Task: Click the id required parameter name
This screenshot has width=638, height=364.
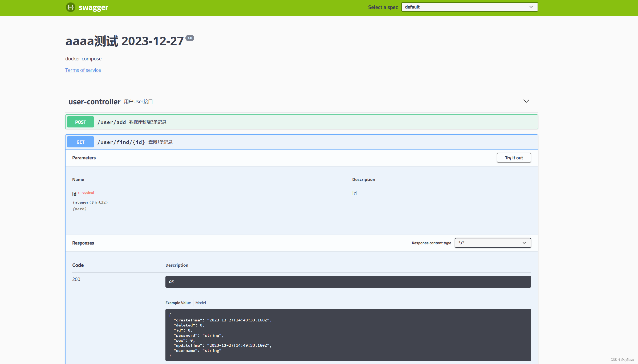Action: point(74,194)
